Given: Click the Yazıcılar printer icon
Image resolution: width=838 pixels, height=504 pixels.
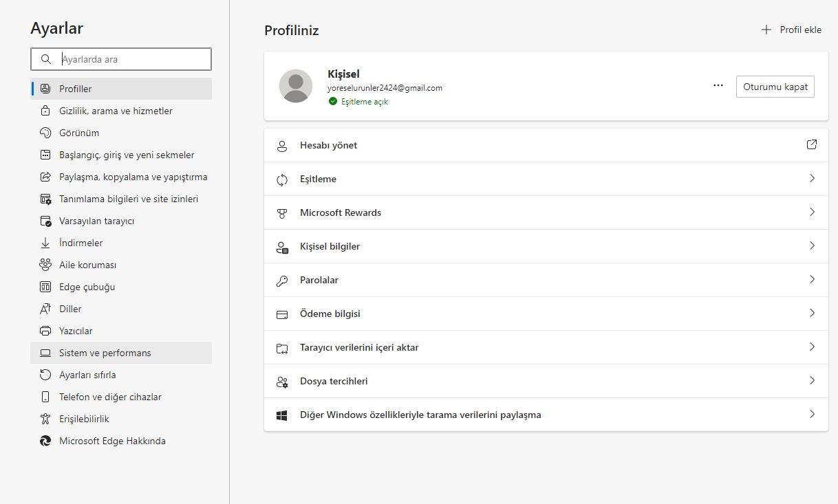Looking at the screenshot, I should tap(45, 331).
